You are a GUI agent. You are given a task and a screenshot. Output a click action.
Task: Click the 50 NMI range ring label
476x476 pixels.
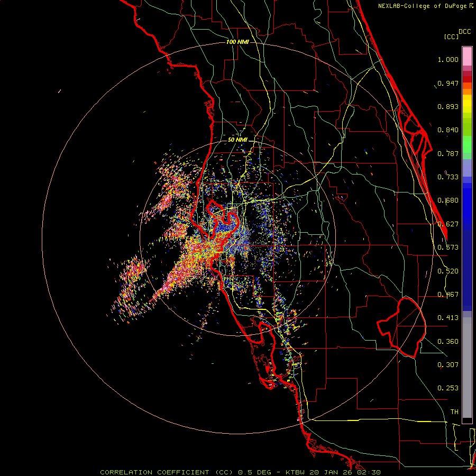click(237, 140)
